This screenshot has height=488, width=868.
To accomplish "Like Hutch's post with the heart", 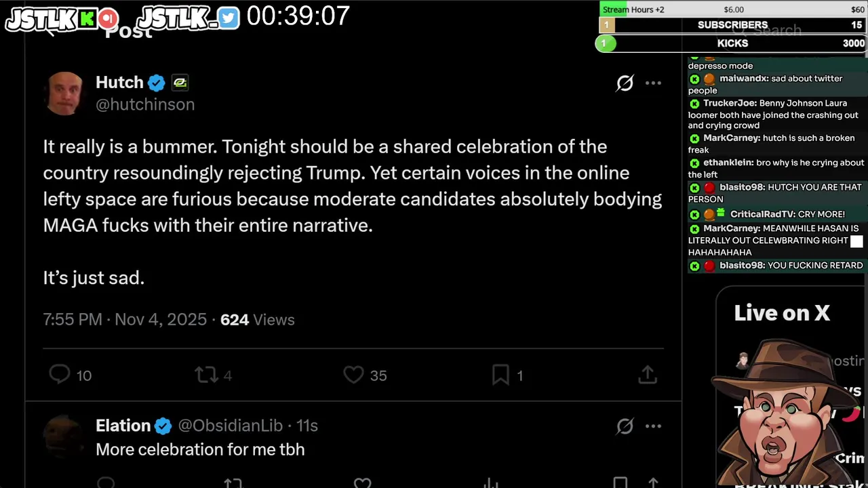I will (353, 374).
